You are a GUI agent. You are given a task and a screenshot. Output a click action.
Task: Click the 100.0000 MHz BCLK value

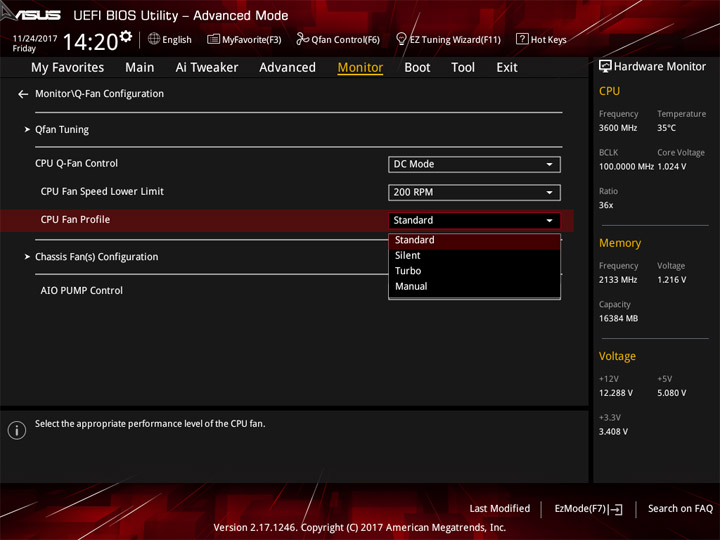click(x=626, y=167)
